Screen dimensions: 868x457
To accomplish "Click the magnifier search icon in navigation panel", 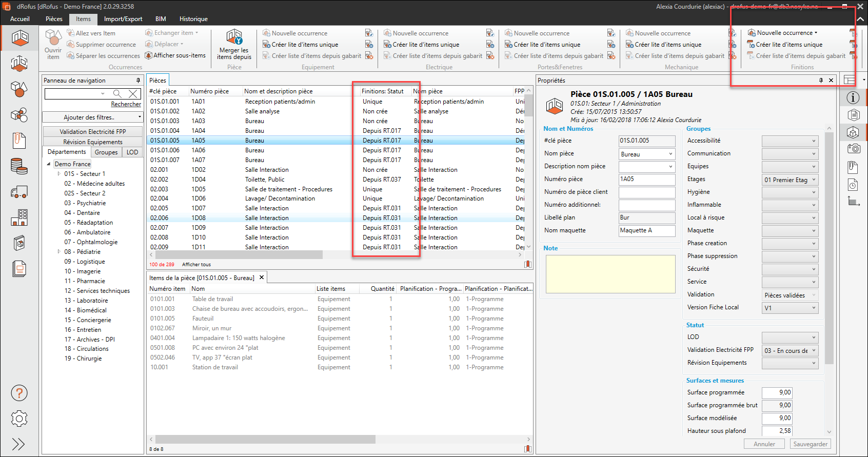I will [x=117, y=93].
